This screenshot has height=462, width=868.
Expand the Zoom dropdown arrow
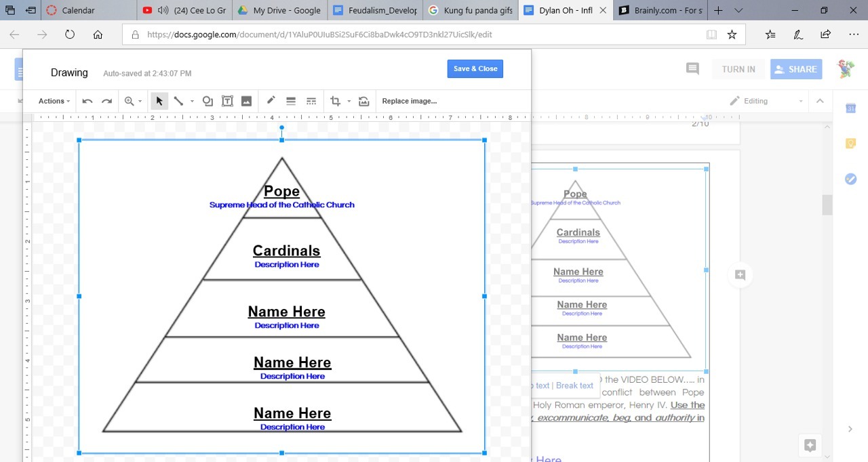[140, 102]
